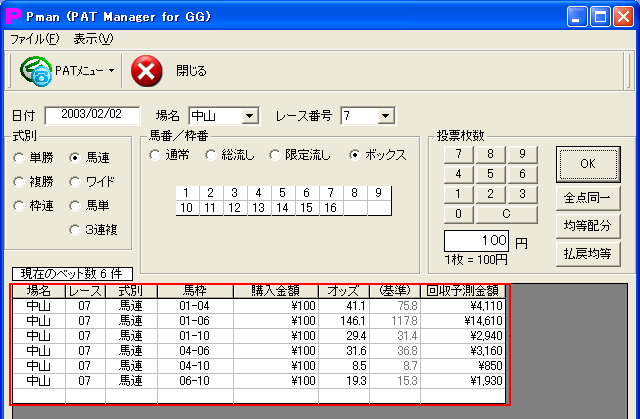
Task: Click the 全点同一 button
Action: pyautogui.click(x=587, y=196)
